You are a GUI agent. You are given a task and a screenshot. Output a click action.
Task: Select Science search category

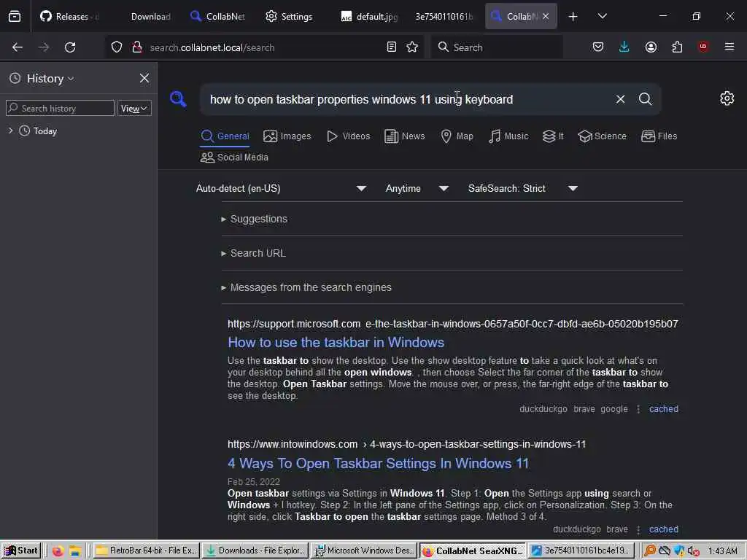coord(602,136)
